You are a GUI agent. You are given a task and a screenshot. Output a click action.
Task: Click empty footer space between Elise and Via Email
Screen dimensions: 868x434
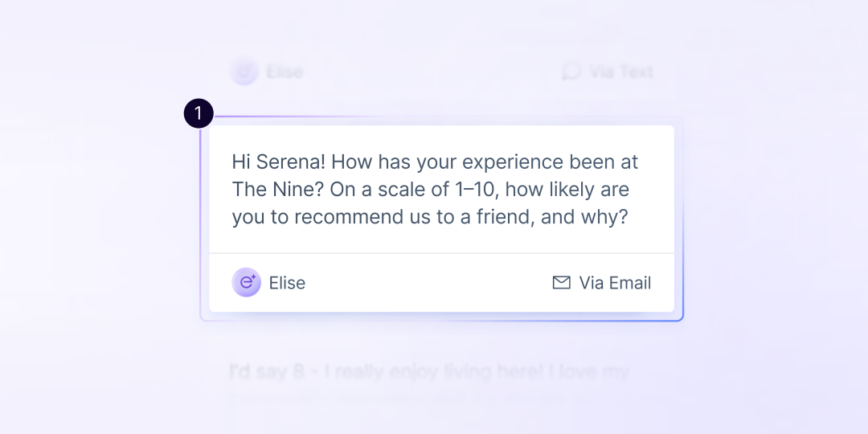click(429, 283)
